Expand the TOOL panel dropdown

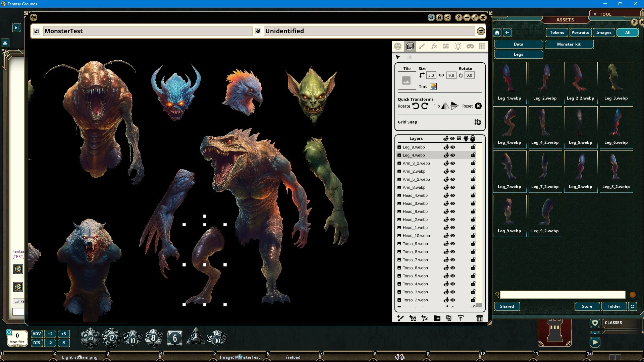pyautogui.click(x=594, y=14)
